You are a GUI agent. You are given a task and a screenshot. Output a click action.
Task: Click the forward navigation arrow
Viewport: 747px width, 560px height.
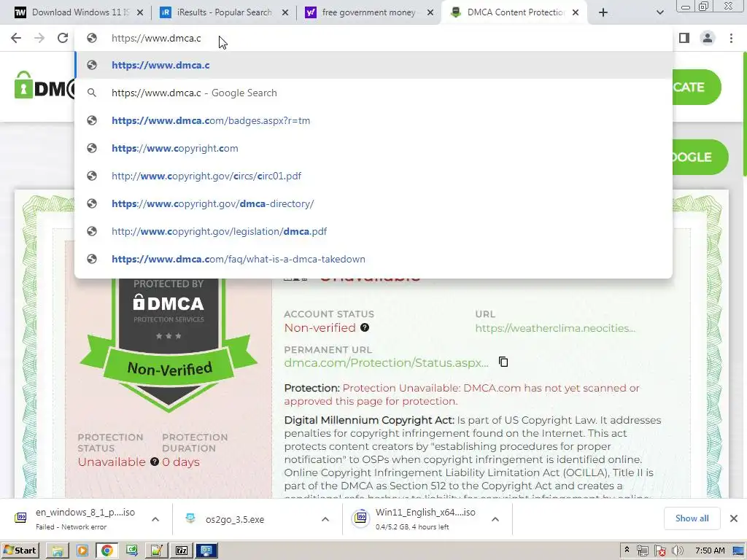(39, 38)
